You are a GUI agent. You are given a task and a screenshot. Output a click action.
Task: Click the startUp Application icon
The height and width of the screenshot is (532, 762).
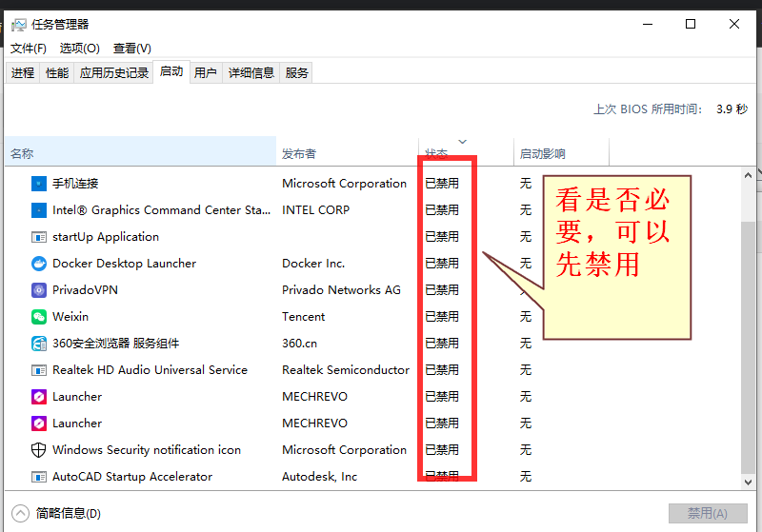point(39,237)
